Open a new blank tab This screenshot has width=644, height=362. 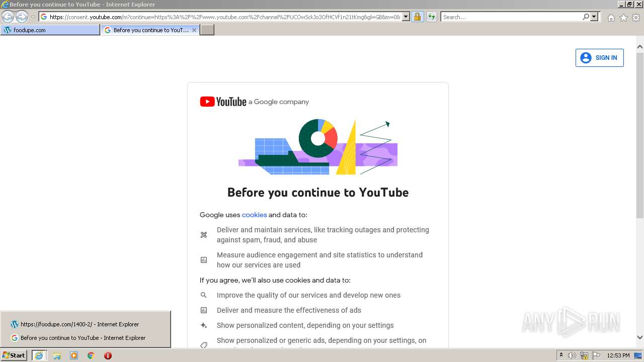pyautogui.click(x=207, y=30)
